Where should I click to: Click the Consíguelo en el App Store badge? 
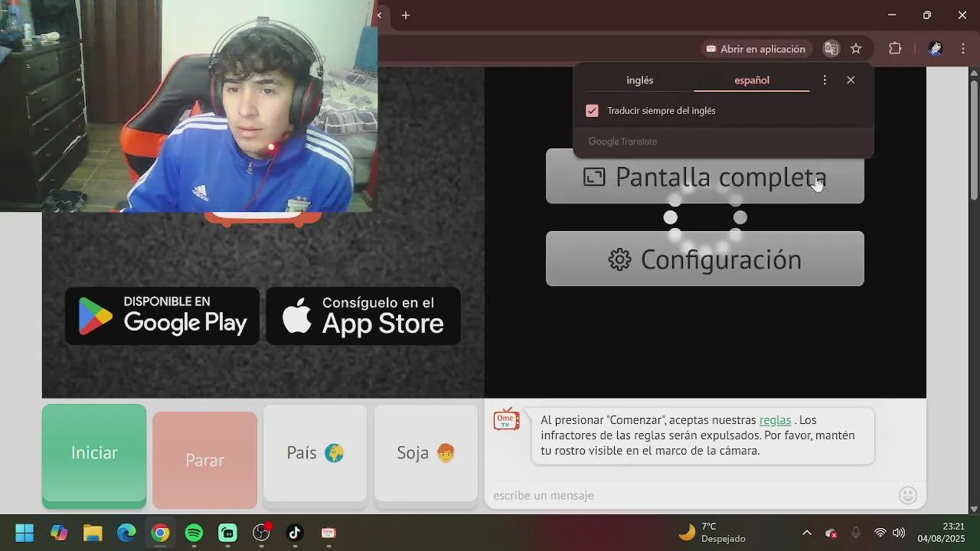tap(364, 316)
